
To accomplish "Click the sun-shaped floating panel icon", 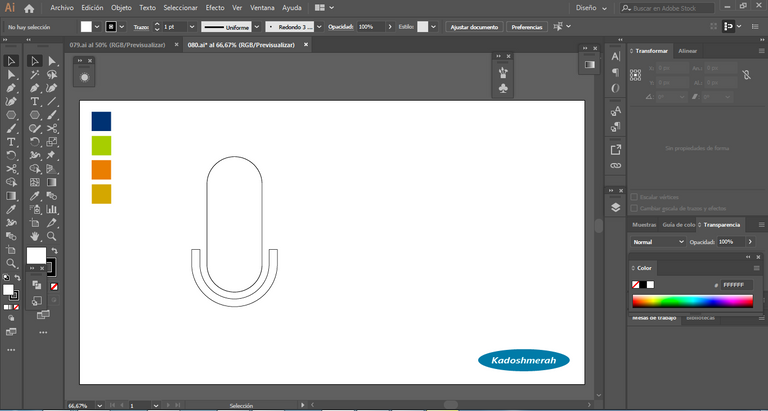I will 84,77.
